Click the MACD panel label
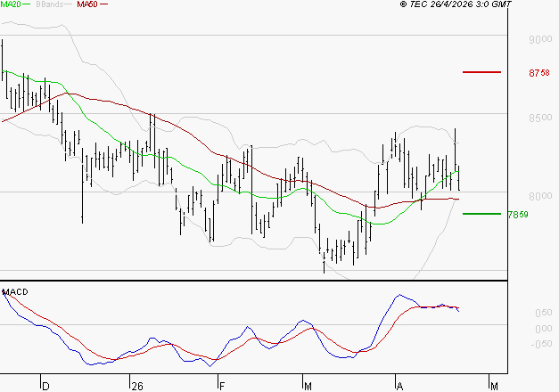This screenshot has width=559, height=392. coord(15,292)
